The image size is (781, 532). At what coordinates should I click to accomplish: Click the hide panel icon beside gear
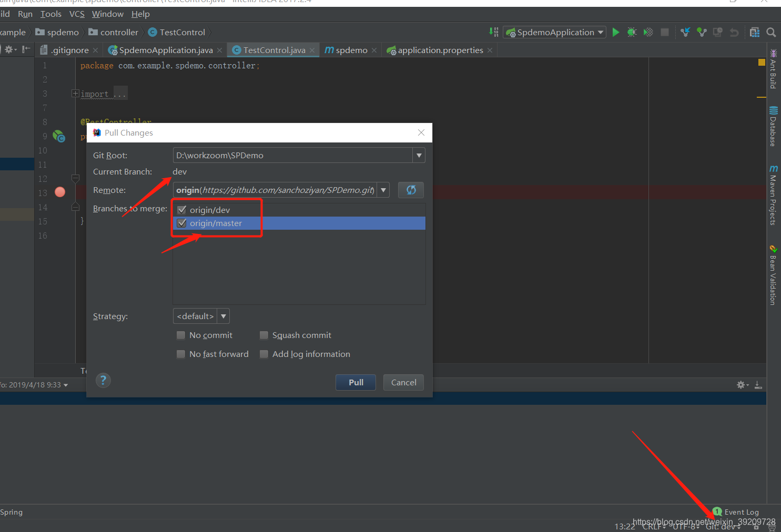coord(26,49)
